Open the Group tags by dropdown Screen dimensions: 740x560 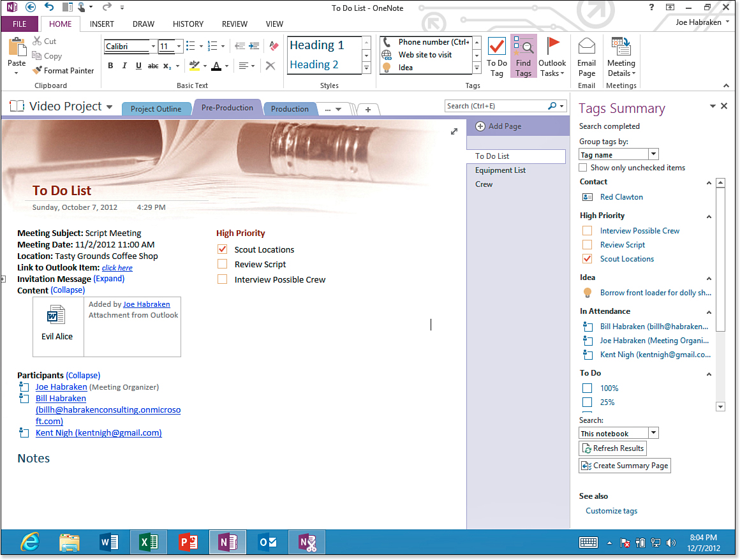tap(653, 154)
